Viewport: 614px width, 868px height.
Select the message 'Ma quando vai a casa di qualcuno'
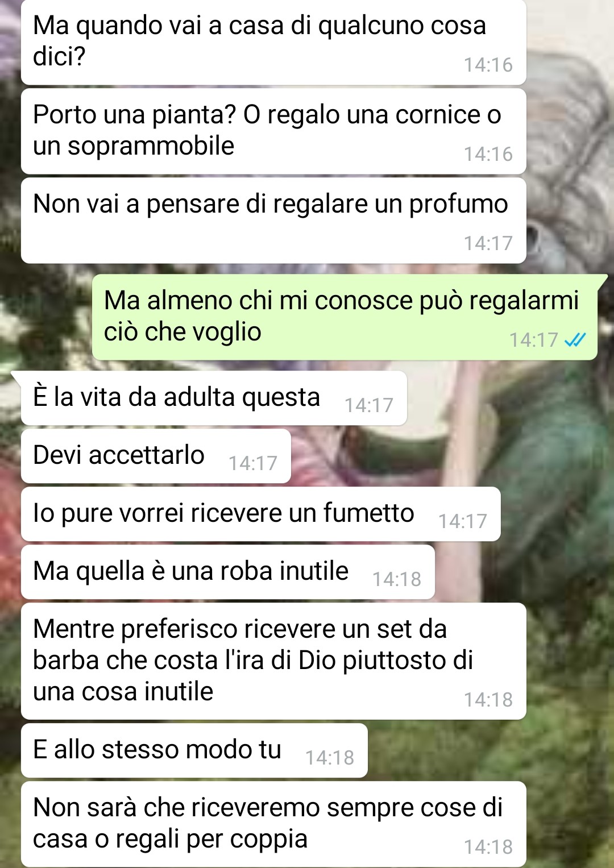tap(273, 43)
